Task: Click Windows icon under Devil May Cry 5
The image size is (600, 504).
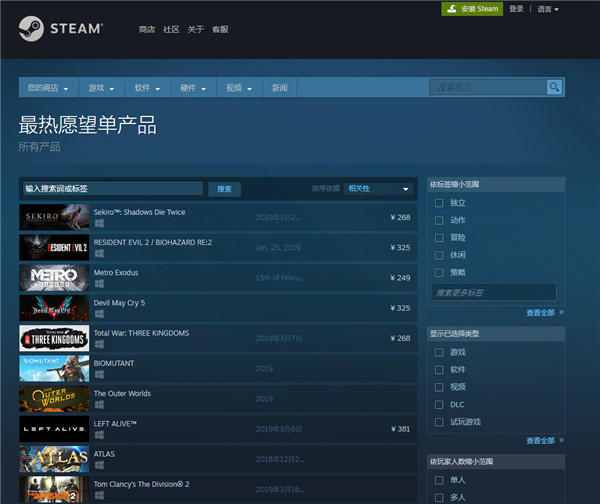Action: point(99,314)
